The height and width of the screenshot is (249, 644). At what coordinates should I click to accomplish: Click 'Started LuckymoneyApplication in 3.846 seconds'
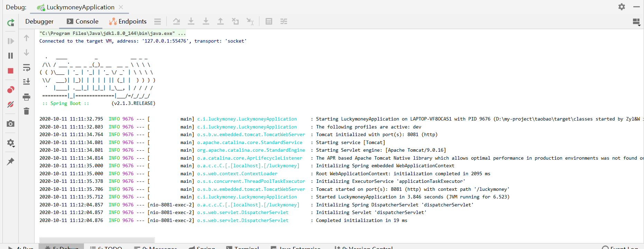point(413,197)
